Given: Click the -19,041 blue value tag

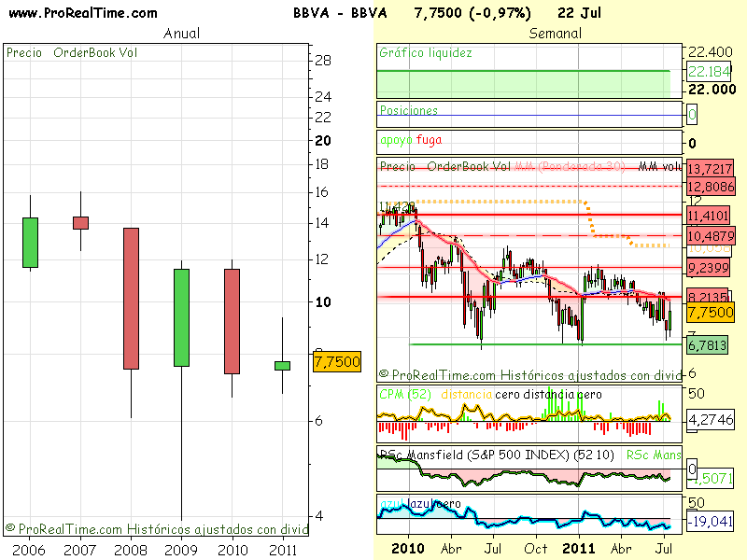Looking at the screenshot, I should 710,522.
